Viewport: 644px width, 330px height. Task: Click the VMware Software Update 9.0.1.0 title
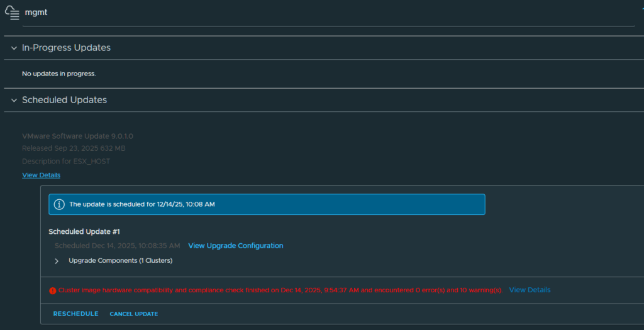pyautogui.click(x=77, y=136)
